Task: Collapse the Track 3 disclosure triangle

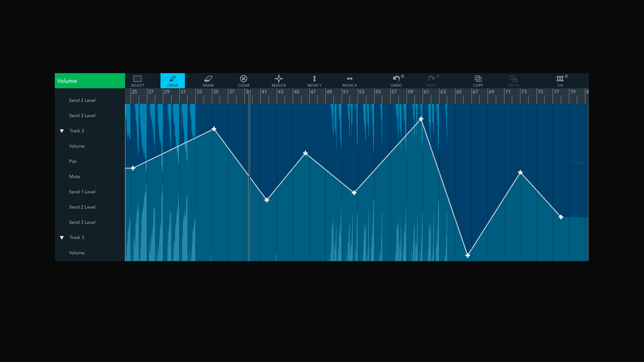Action: (x=62, y=238)
